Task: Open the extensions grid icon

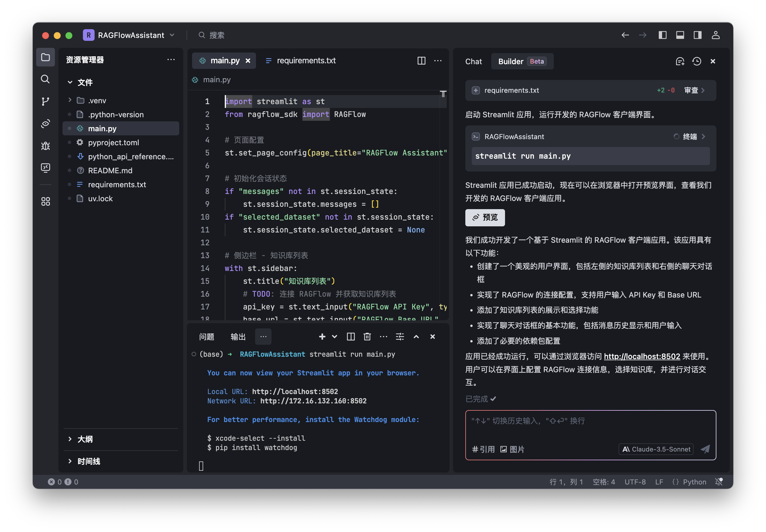Action: tap(45, 201)
